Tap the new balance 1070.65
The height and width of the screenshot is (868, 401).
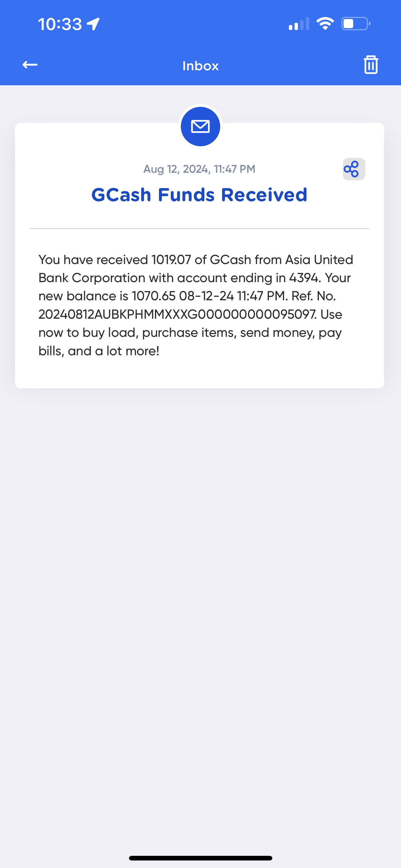pyautogui.click(x=154, y=296)
